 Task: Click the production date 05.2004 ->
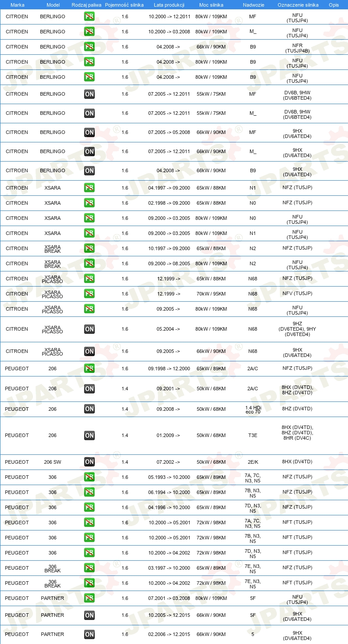(x=168, y=329)
